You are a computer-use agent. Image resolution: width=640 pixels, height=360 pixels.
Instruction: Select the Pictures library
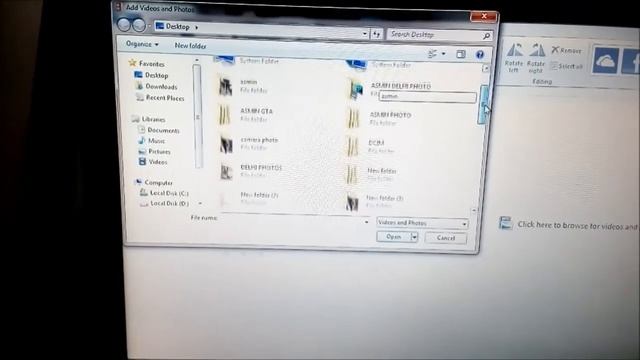[154, 151]
